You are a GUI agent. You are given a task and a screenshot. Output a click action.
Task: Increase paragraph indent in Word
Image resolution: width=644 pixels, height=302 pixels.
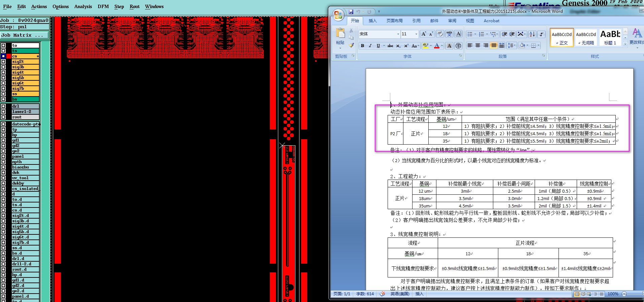click(x=512, y=34)
